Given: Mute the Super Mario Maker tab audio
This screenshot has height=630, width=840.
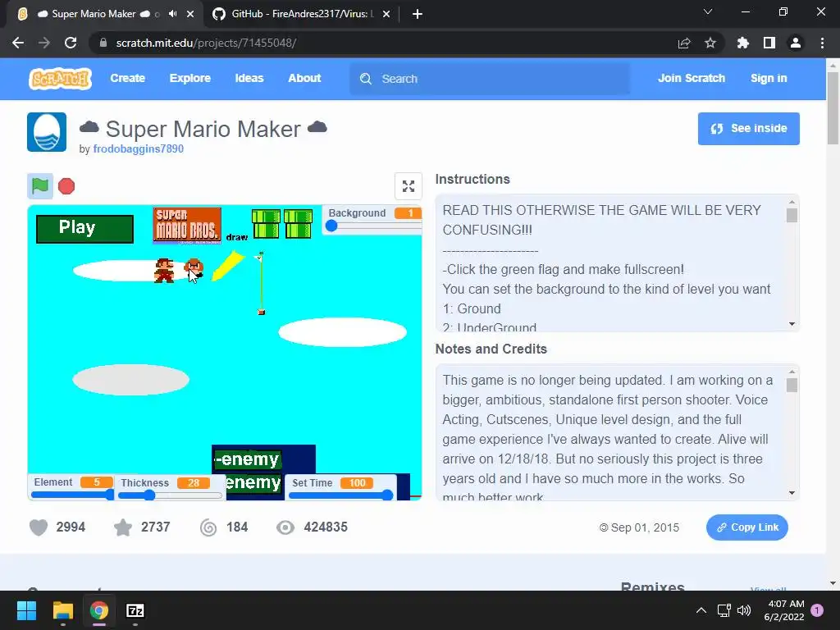Looking at the screenshot, I should click(x=172, y=14).
